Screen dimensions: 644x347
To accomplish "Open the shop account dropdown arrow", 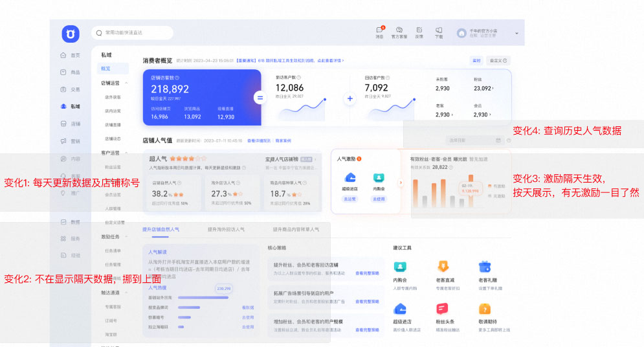I will [516, 33].
